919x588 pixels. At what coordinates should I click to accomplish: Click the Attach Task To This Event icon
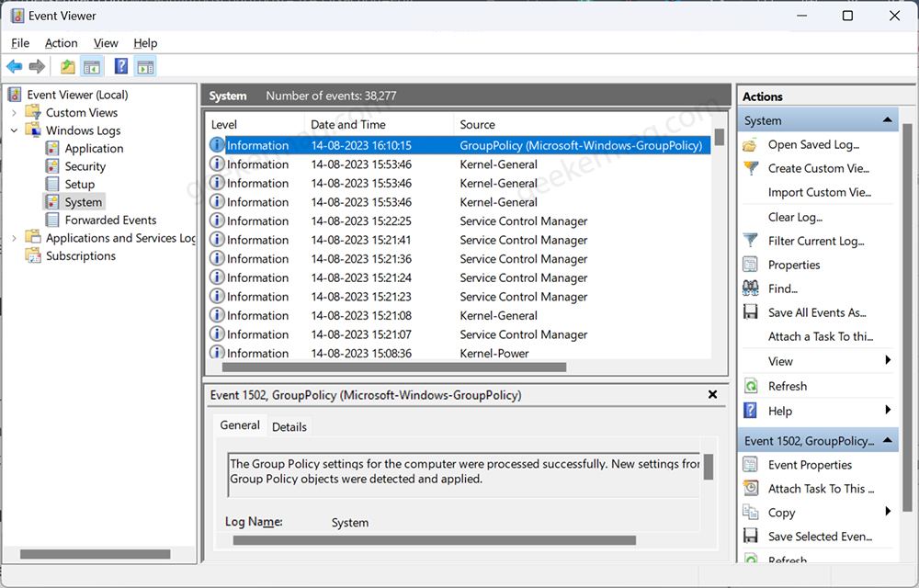[x=750, y=489]
